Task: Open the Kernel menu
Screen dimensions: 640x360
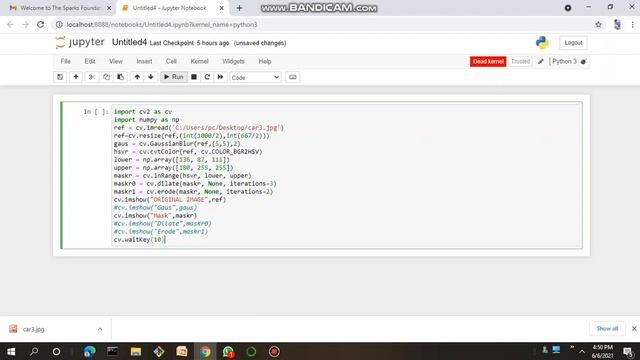Action: (x=199, y=62)
